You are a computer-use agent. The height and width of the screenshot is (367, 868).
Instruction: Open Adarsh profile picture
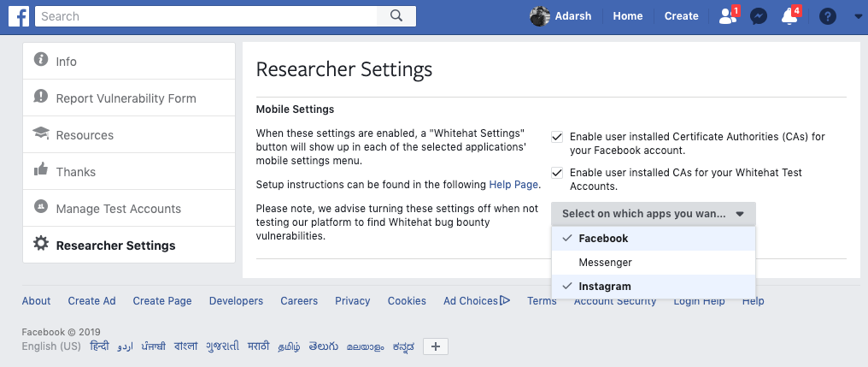click(540, 16)
